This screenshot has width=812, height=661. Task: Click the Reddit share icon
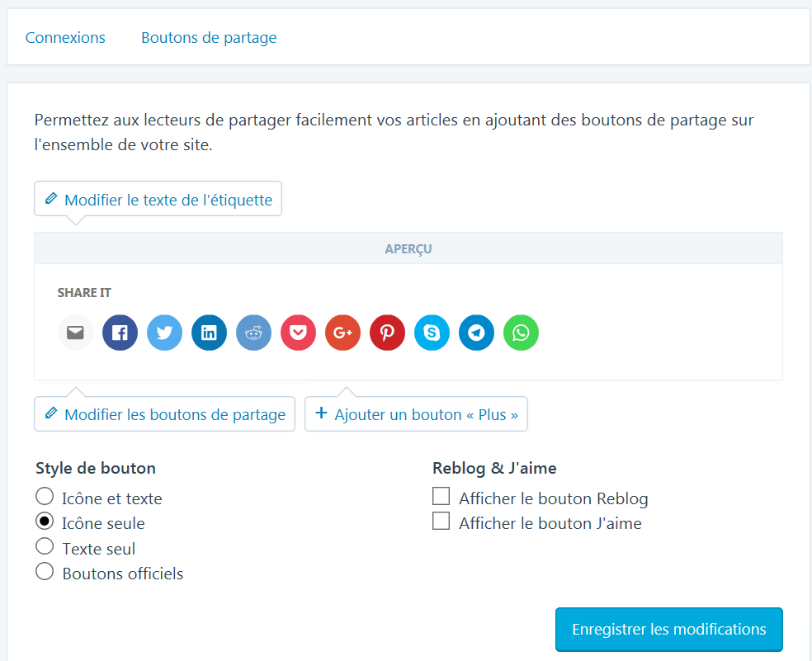pos(253,333)
